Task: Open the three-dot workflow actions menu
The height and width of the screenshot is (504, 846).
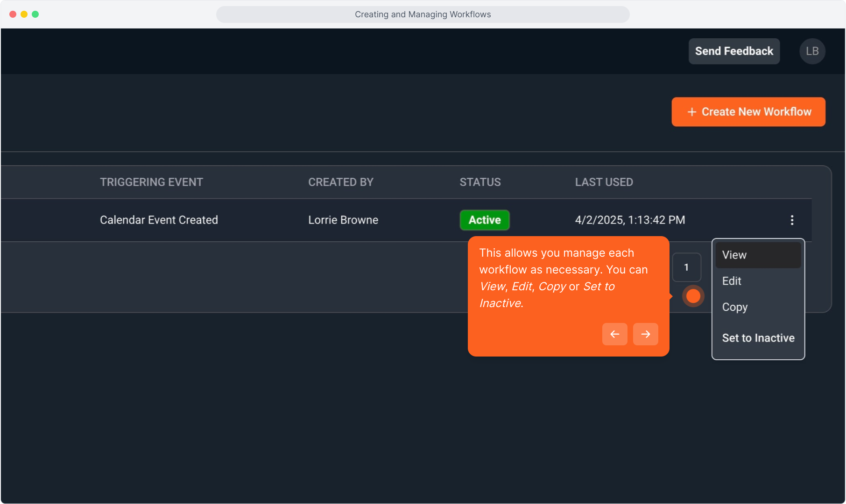Action: point(792,220)
